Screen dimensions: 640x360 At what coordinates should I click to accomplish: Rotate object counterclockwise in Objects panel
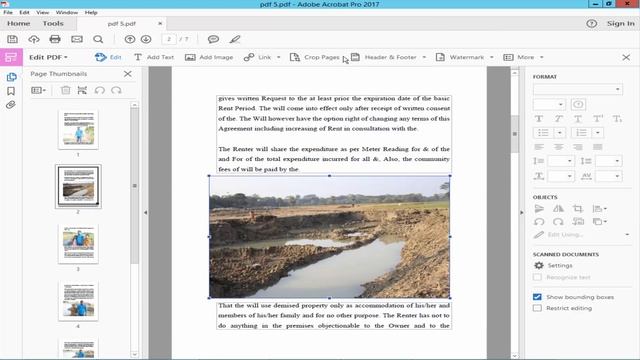[x=539, y=222]
